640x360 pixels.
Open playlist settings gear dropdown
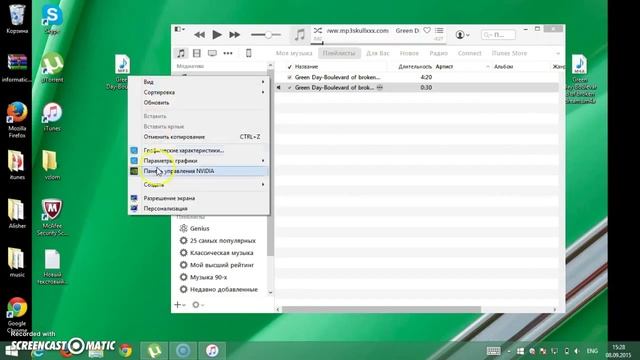coord(198,304)
